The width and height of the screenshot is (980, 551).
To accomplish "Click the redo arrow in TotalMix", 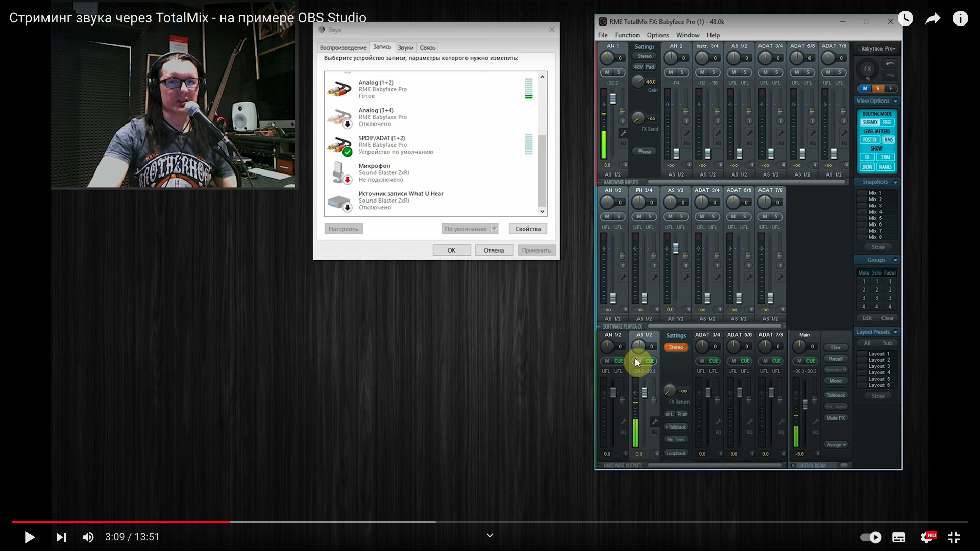I will click(890, 76).
